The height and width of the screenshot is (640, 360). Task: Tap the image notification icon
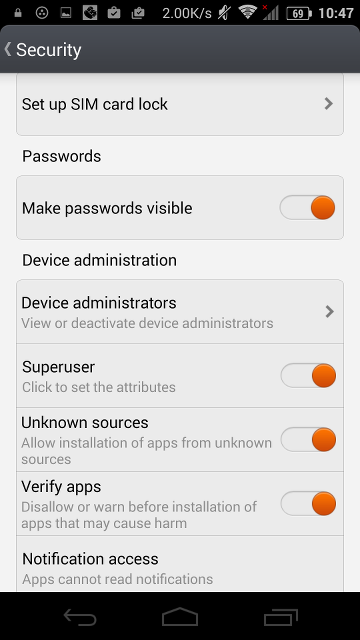(x=66, y=13)
